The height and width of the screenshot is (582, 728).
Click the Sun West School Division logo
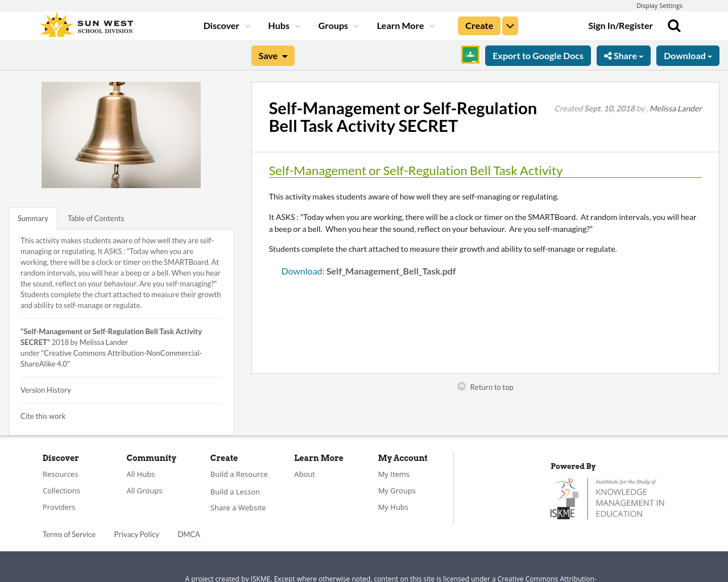[x=85, y=23]
